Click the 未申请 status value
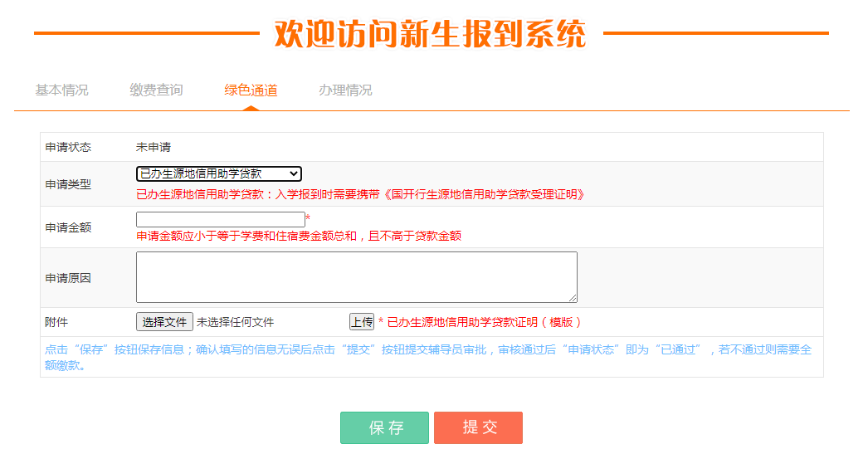 pyautogui.click(x=154, y=147)
